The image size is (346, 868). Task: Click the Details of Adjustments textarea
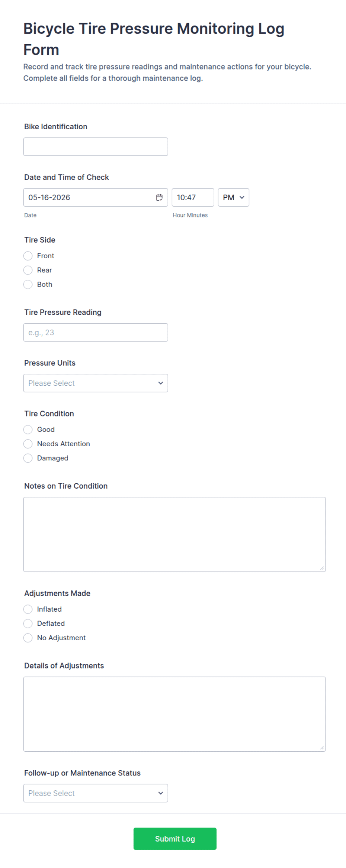(x=174, y=714)
